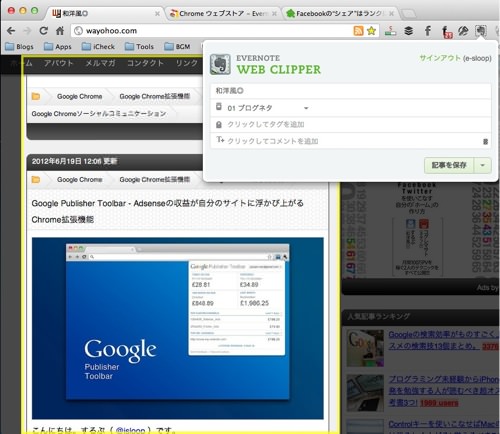The width and height of the screenshot is (500, 434).
Task: Click the green bar-chart extension icon
Action: (x=390, y=31)
